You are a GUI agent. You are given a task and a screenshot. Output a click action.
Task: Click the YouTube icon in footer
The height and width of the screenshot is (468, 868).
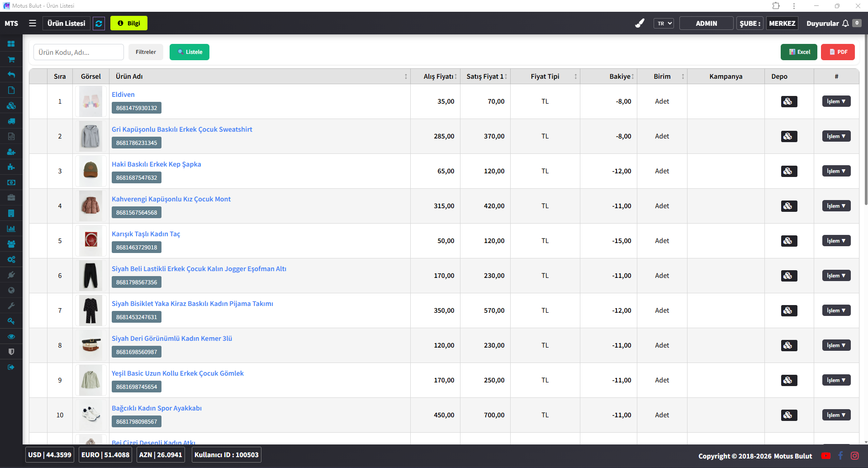click(825, 456)
